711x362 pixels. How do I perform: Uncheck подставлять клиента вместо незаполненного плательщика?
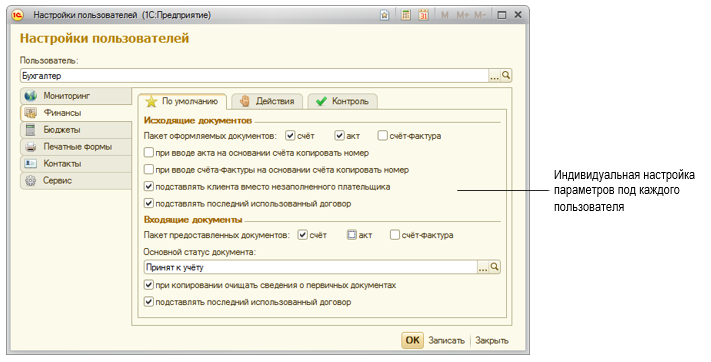coord(149,186)
